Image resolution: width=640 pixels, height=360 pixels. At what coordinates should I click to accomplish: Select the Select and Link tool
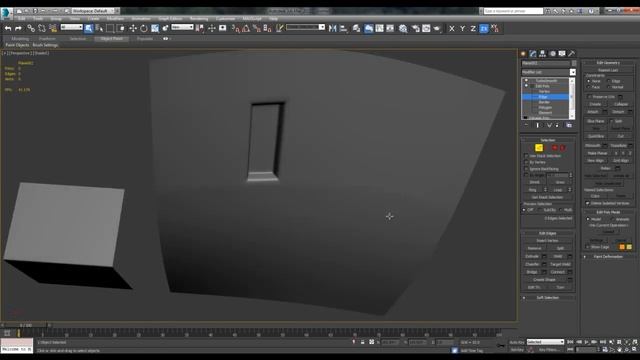click(31, 28)
